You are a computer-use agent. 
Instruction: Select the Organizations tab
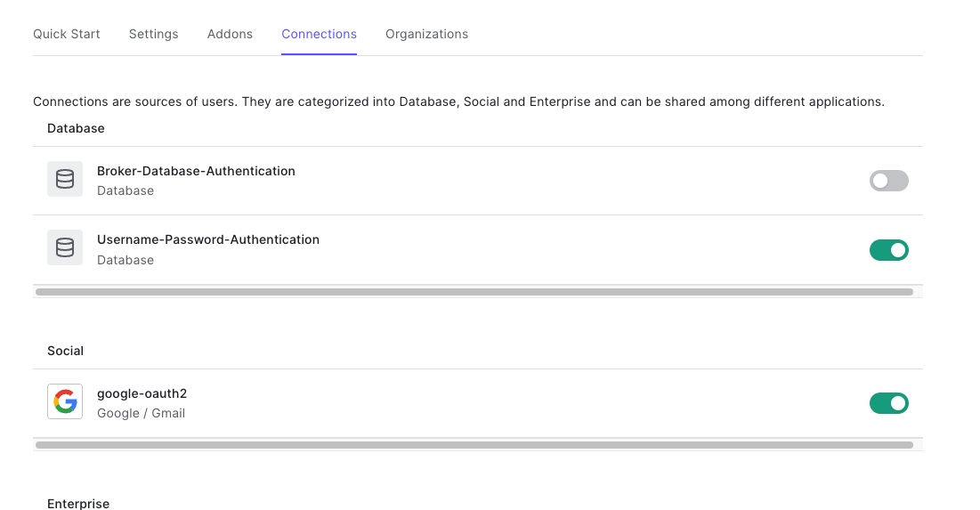pos(427,34)
